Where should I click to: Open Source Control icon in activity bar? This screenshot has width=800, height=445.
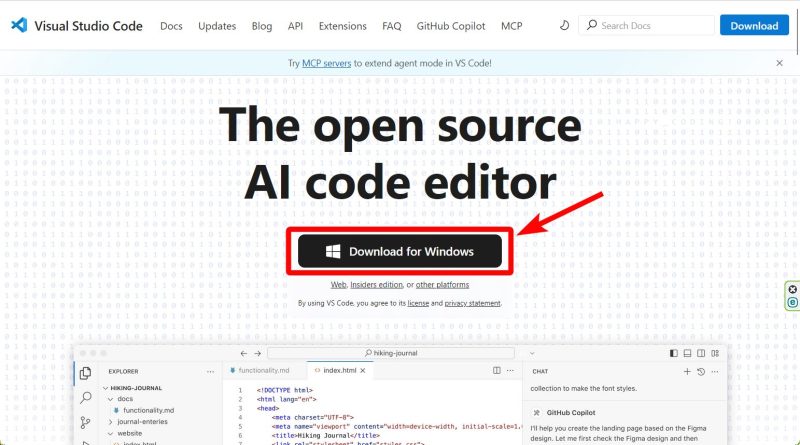pyautogui.click(x=86, y=422)
